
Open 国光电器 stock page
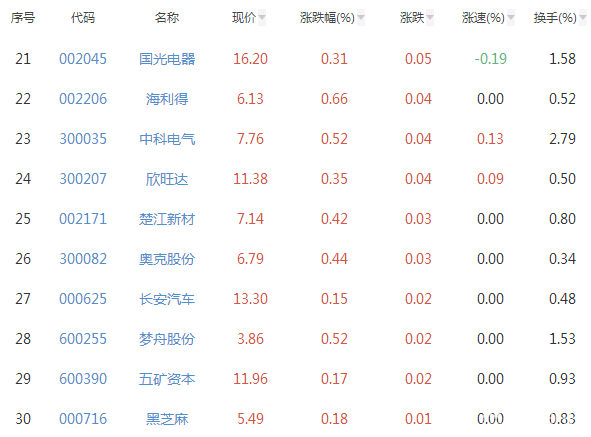coord(167,59)
